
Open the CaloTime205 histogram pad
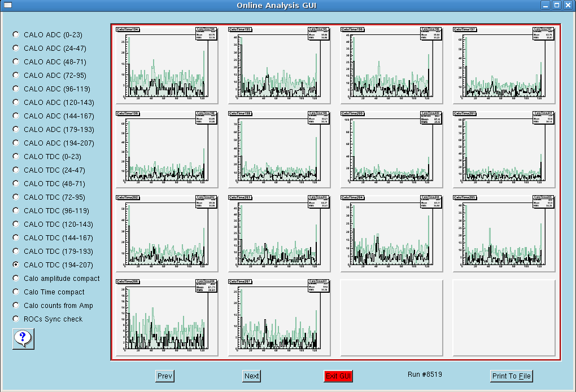(x=504, y=234)
